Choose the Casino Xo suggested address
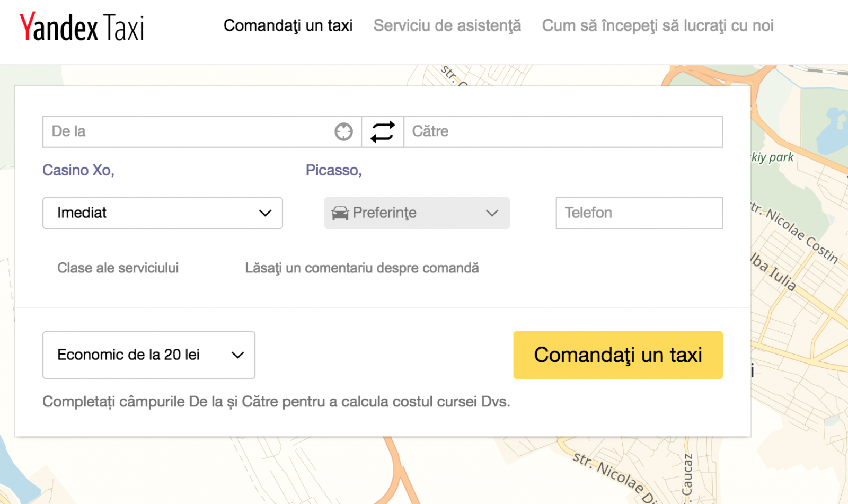Viewport: 848px width, 504px height. [78, 170]
